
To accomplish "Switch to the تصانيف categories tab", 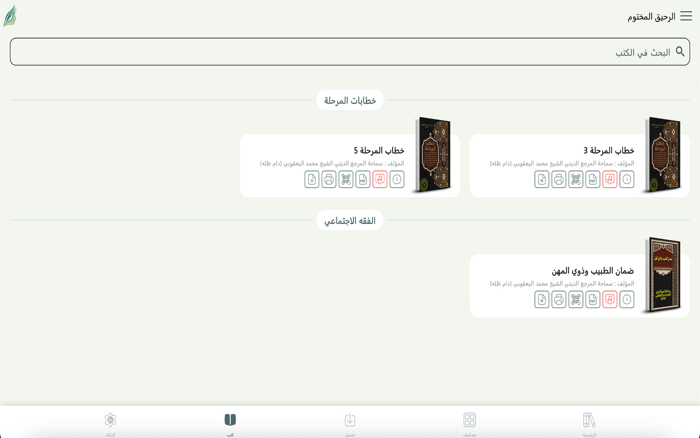I will (x=469, y=424).
